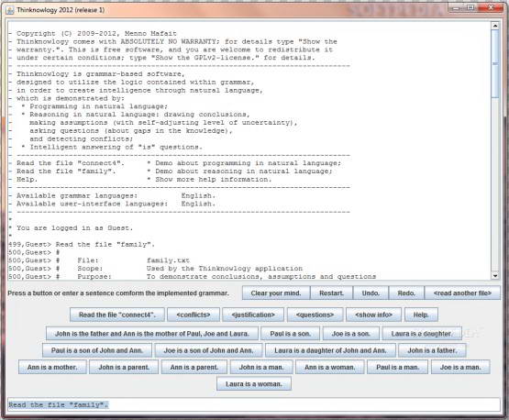This screenshot has width=509, height=420.
Task: Click the "Paul is a son." button
Action: 290,334
